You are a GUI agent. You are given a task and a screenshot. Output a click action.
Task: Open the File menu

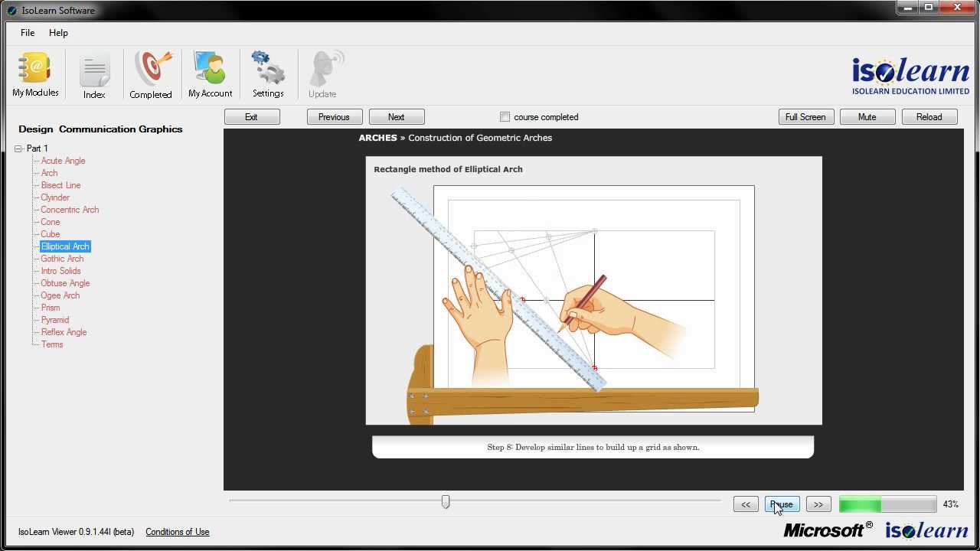(28, 33)
